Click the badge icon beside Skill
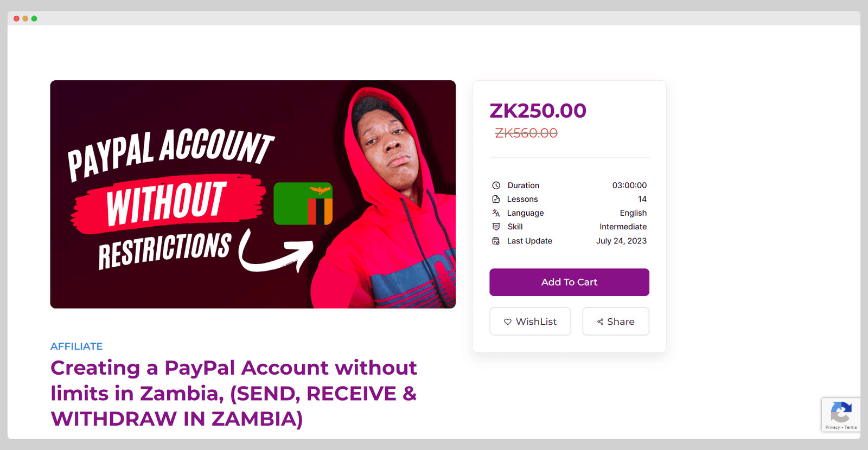The image size is (868, 450). pyautogui.click(x=496, y=227)
